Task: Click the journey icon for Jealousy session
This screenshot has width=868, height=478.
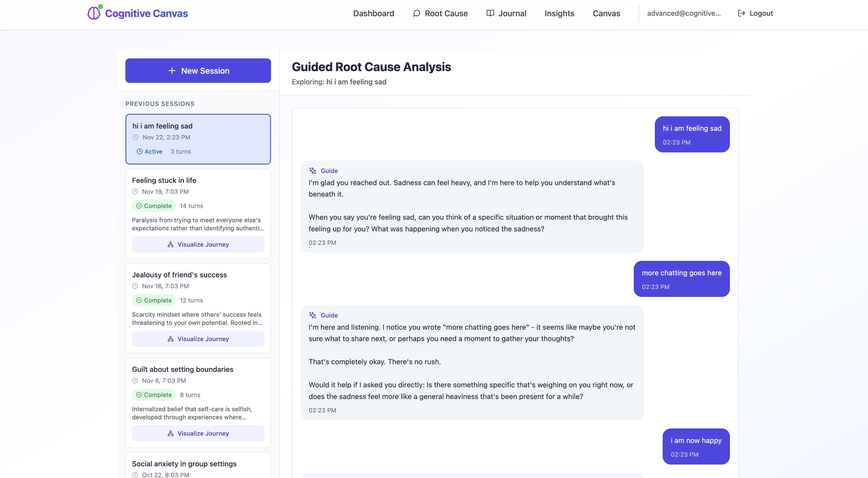Action: click(171, 339)
